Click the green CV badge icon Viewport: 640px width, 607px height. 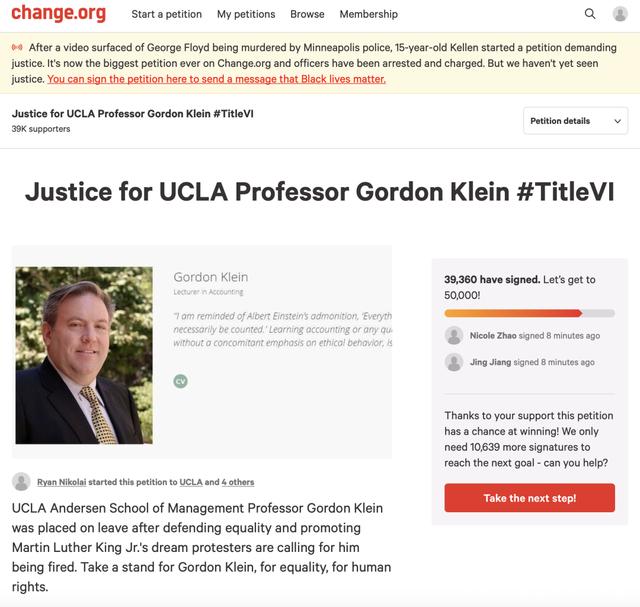(180, 381)
